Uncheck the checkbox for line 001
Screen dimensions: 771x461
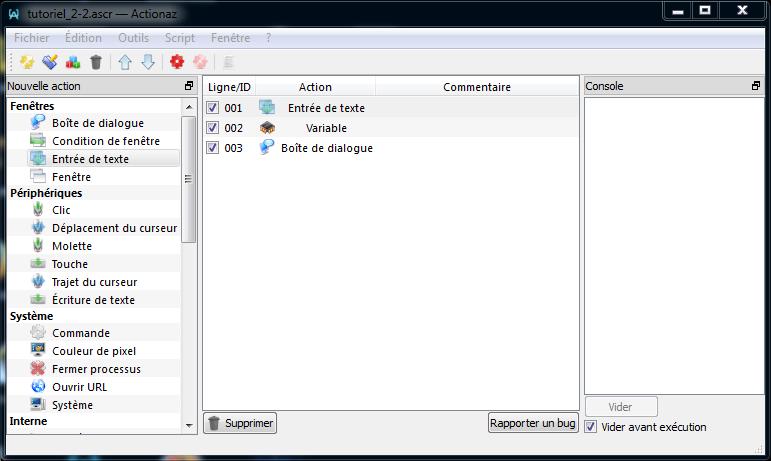(213, 108)
